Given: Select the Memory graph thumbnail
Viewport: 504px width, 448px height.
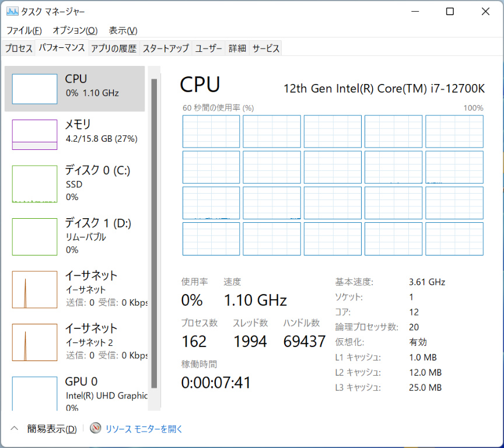Looking at the screenshot, I should (34, 135).
